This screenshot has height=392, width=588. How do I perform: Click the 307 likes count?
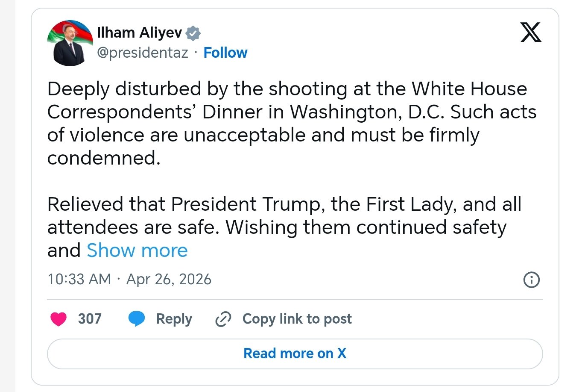(x=90, y=319)
